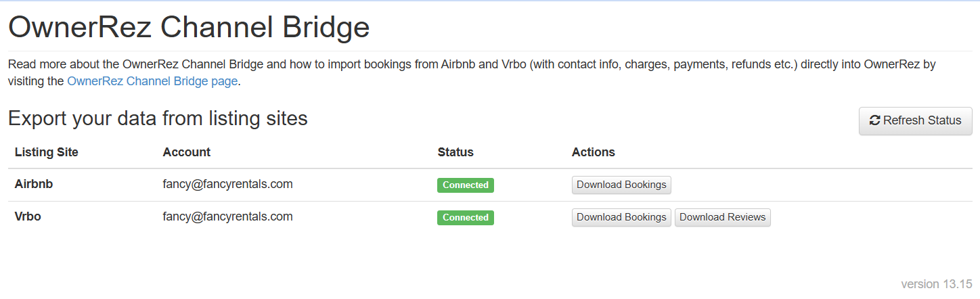Image resolution: width=980 pixels, height=299 pixels.
Task: Click the Listing Site column header
Action: [x=46, y=152]
